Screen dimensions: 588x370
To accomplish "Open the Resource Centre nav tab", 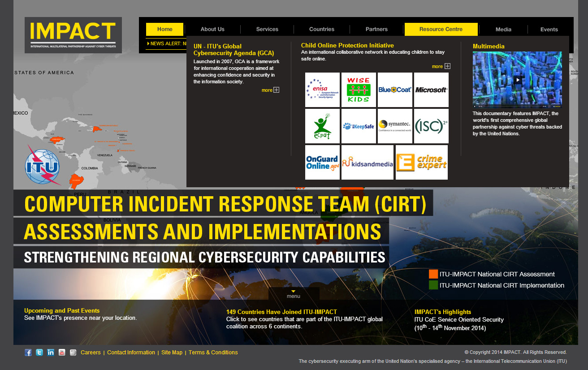I will click(441, 29).
